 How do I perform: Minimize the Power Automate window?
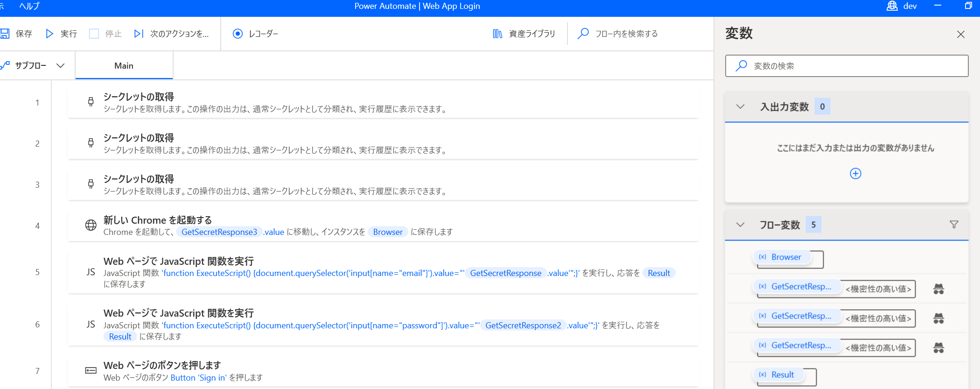tap(938, 6)
